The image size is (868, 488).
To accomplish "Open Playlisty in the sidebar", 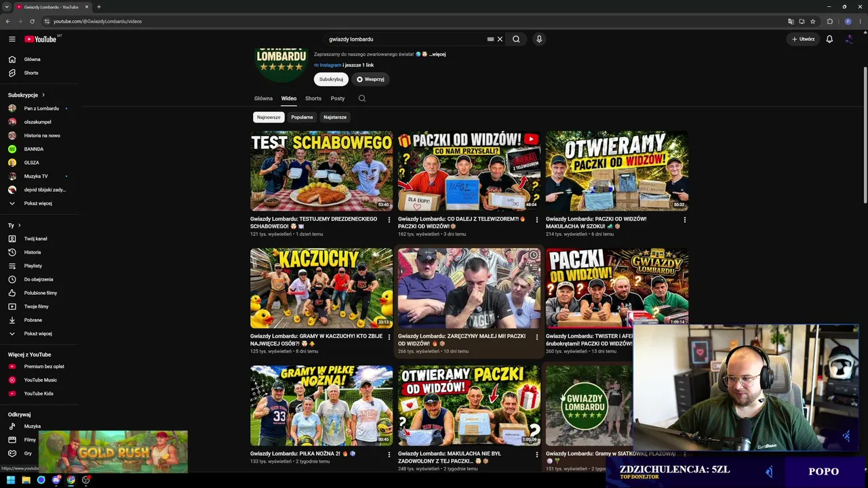I will 39,266.
